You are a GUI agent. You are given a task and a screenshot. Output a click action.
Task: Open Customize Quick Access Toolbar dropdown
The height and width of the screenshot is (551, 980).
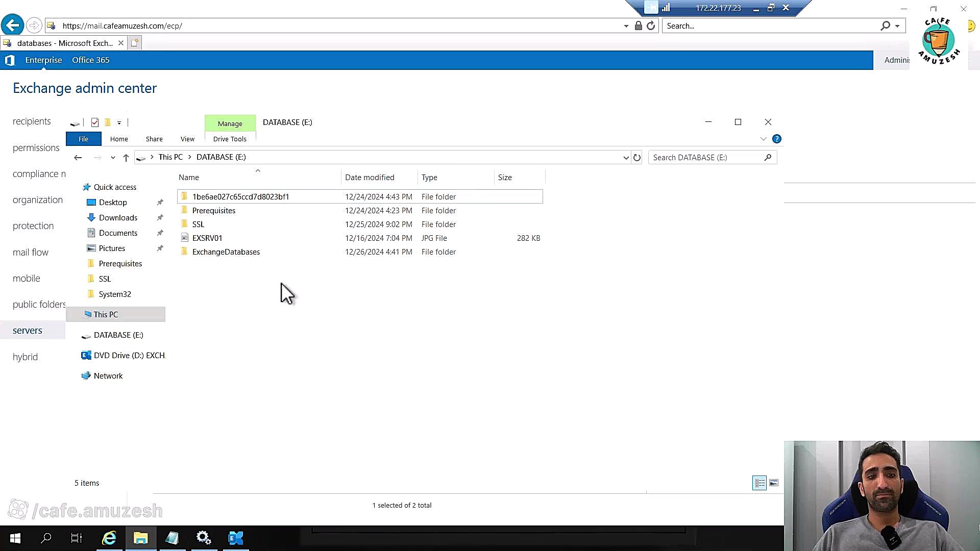pos(119,122)
